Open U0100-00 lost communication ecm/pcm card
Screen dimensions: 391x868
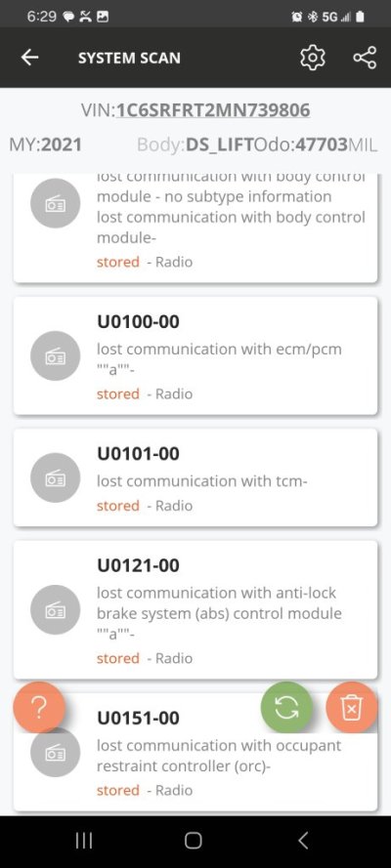tap(195, 355)
